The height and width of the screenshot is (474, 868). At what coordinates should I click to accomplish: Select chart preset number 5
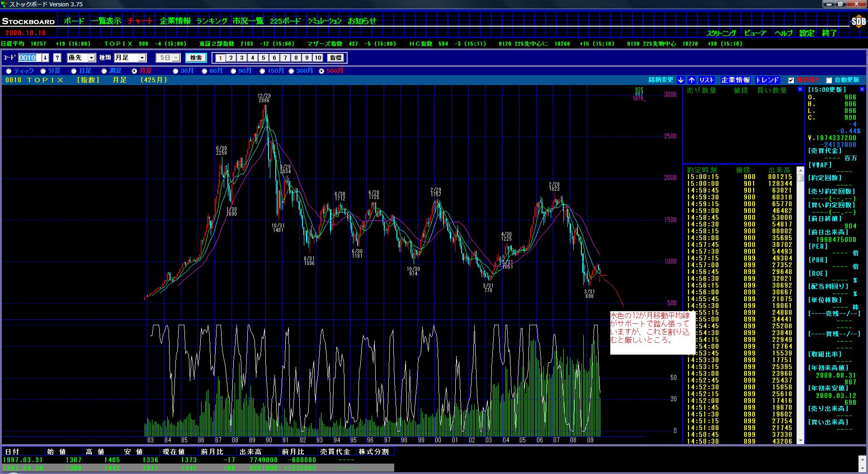coord(264,58)
